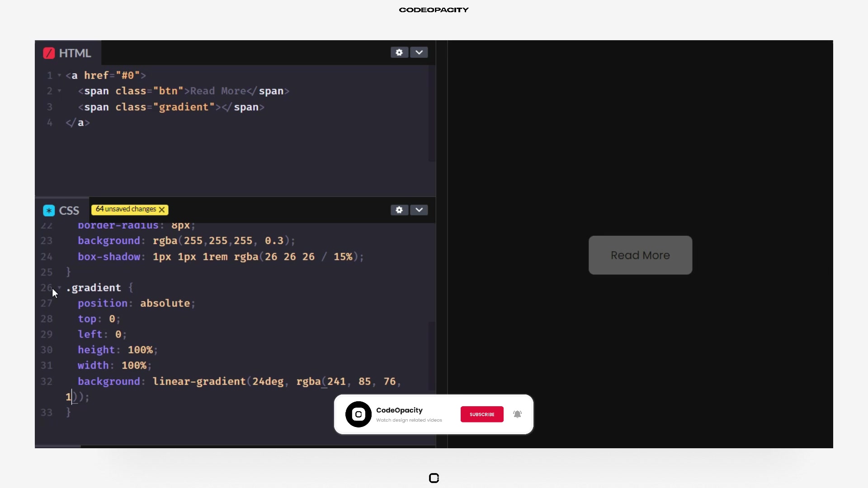
Task: Collapse fold arrow on .gradient line 26
Action: pyautogui.click(x=59, y=287)
